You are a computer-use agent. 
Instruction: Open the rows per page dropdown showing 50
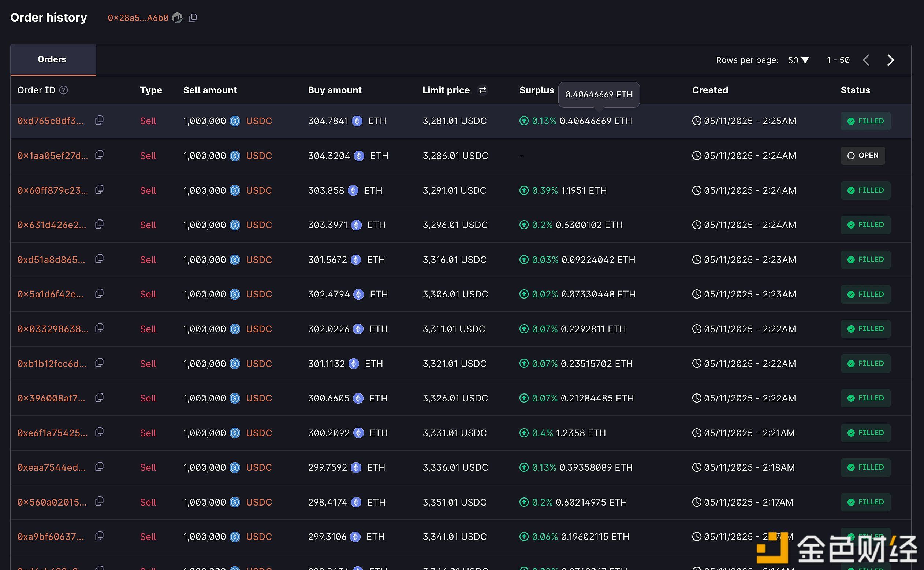tap(797, 60)
